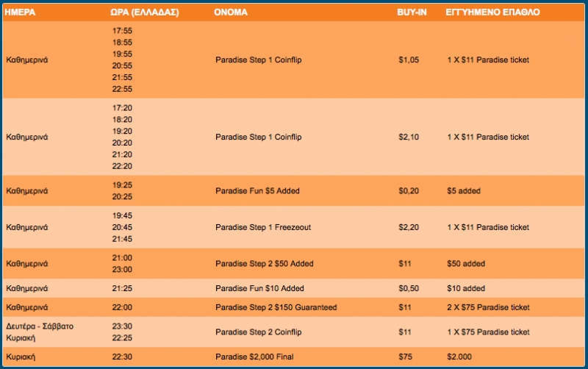Click Paradise Fun $10 Added tournament name

click(259, 288)
